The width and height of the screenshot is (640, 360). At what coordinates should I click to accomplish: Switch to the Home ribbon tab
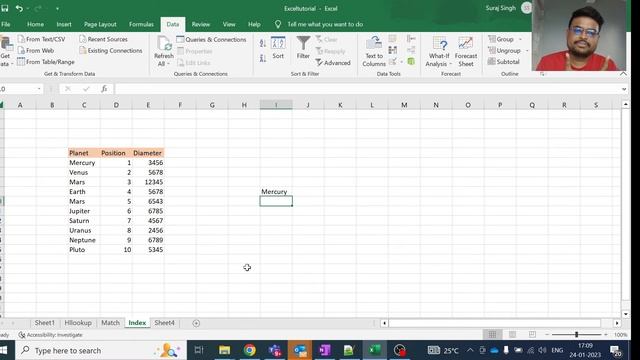[x=36, y=24]
